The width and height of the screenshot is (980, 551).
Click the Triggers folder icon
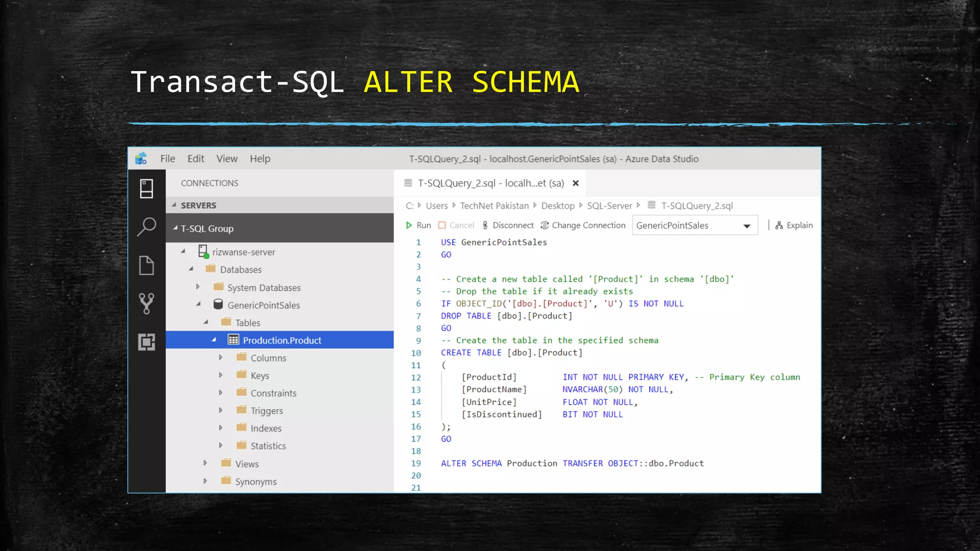[x=242, y=410]
